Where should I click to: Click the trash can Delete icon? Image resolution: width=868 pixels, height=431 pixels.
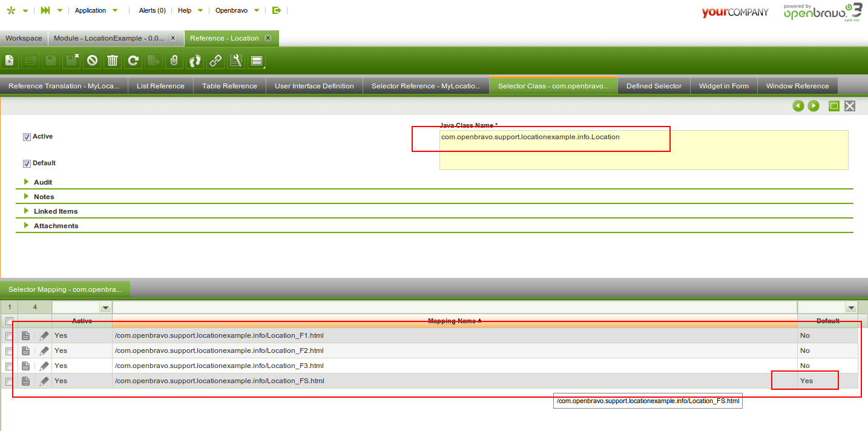tap(113, 60)
